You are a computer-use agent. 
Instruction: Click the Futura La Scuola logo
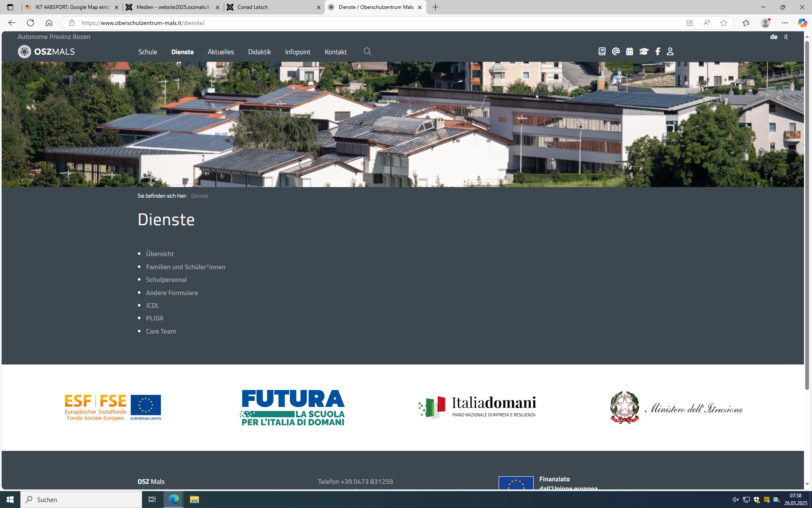(293, 408)
